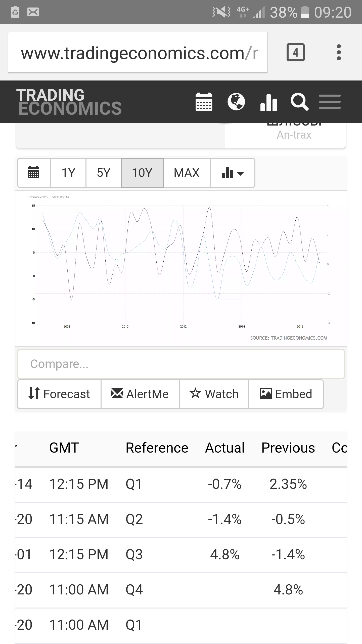
Task: Select the 1Y time range
Action: click(x=68, y=173)
